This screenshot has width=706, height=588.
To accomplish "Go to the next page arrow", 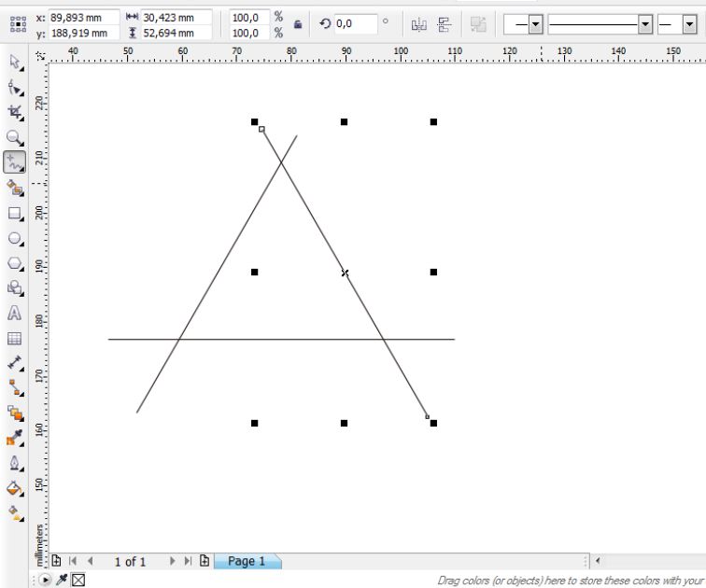I will (x=172, y=561).
